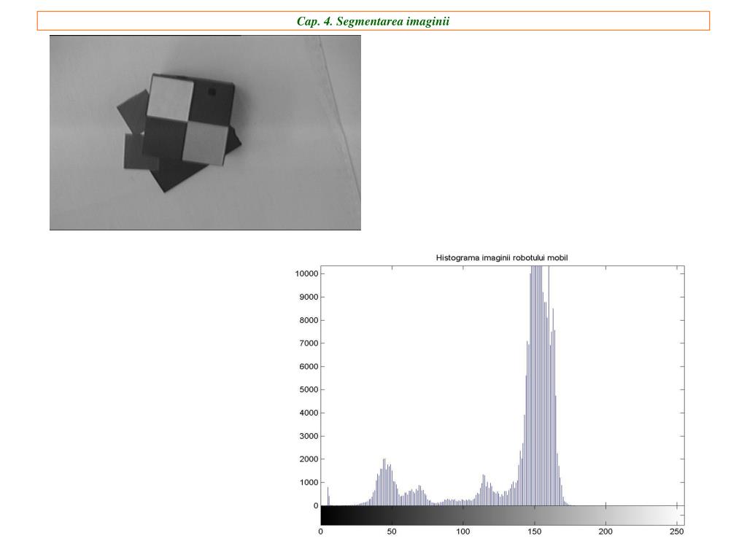Image resolution: width=747 pixels, height=560 pixels.
Task: Click the x-axis label 150
Action: (x=535, y=532)
